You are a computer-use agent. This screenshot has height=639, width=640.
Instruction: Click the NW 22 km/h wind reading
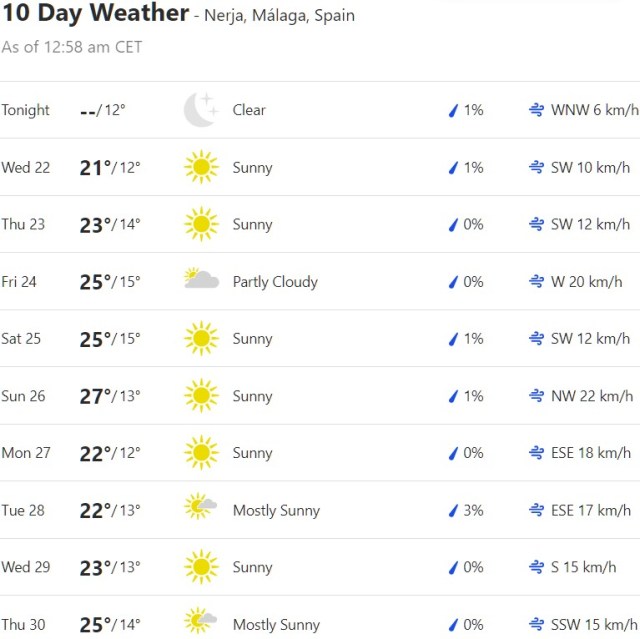pyautogui.click(x=592, y=396)
